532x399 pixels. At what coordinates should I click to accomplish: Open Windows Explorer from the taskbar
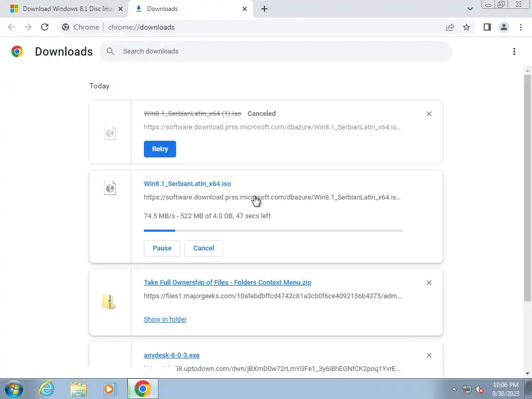point(78,389)
